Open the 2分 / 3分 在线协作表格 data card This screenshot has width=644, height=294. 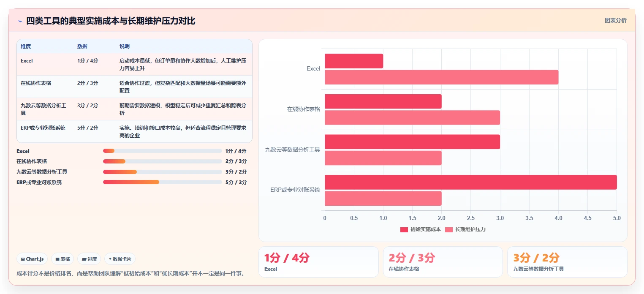tap(443, 262)
